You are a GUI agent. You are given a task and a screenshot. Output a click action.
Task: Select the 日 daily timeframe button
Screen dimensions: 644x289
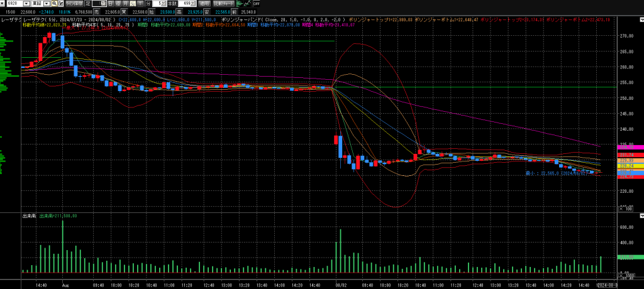pyautogui.click(x=110, y=4)
